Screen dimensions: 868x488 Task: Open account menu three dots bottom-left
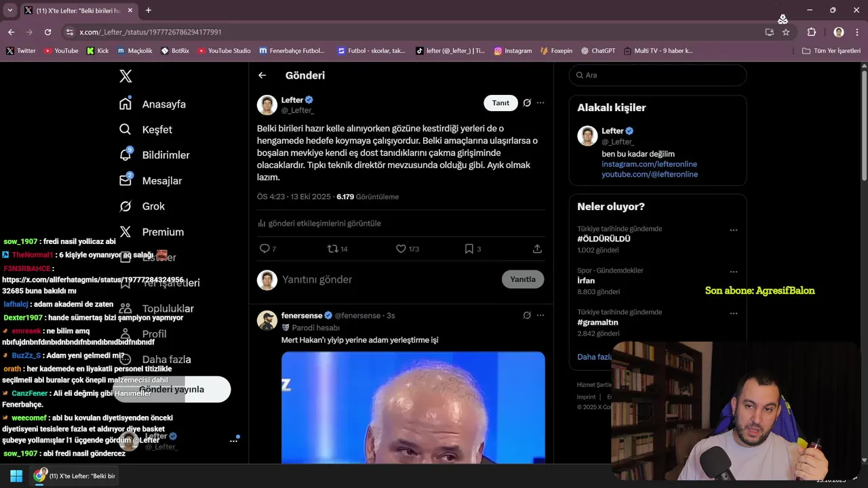(233, 441)
